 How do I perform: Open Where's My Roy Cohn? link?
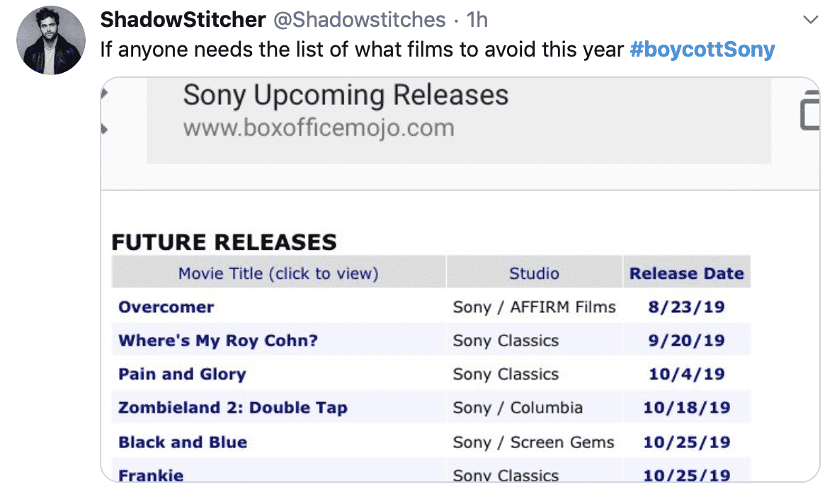pyautogui.click(x=218, y=340)
